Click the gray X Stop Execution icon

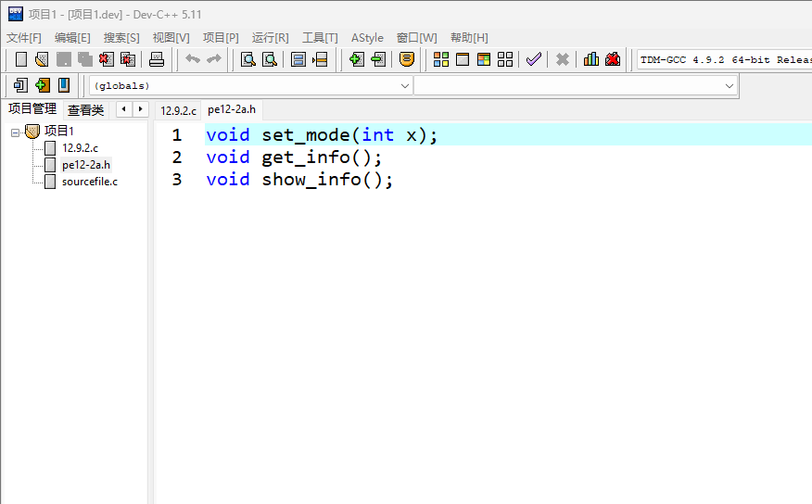pos(563,59)
